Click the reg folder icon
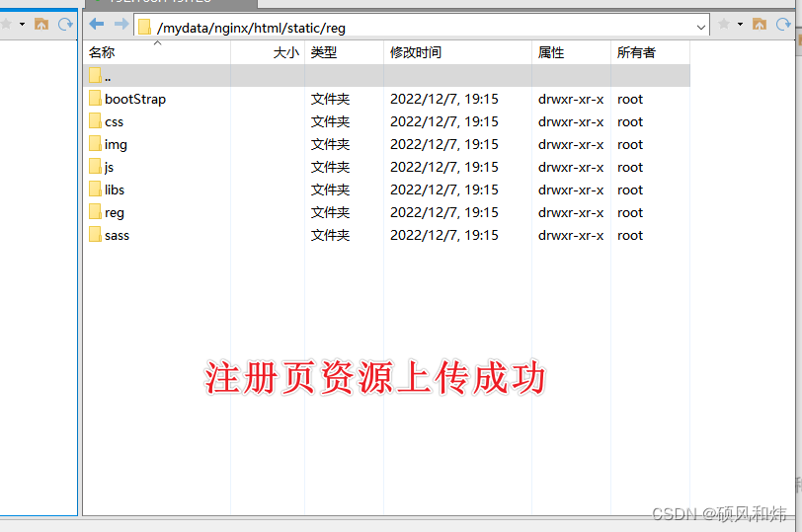 click(95, 211)
